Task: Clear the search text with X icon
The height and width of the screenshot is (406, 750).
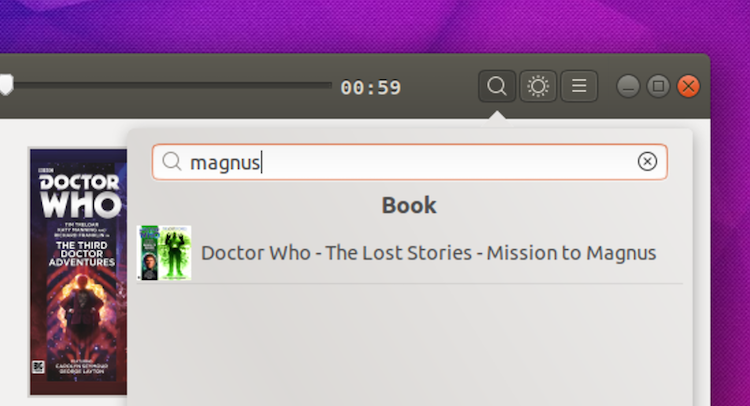Action: click(x=647, y=162)
